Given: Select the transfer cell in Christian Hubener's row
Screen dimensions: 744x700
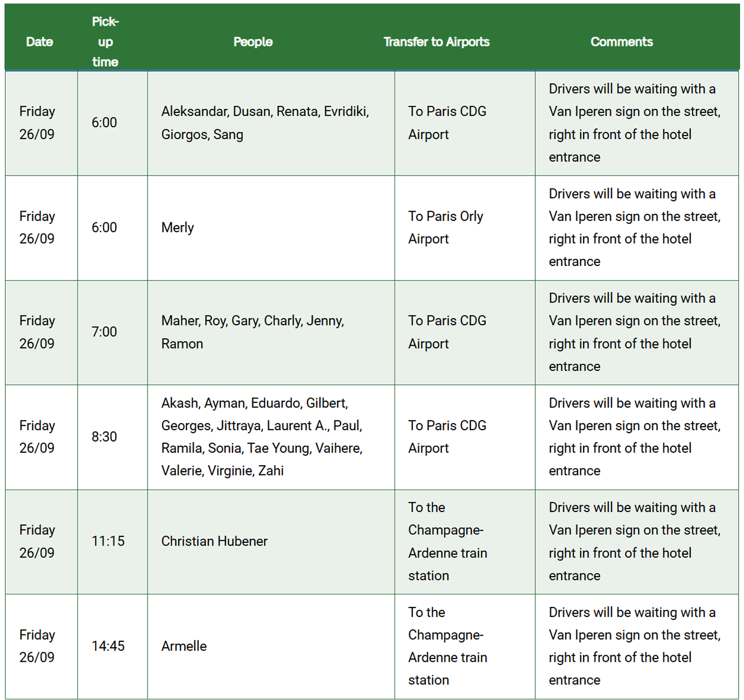Looking at the screenshot, I should (447, 541).
